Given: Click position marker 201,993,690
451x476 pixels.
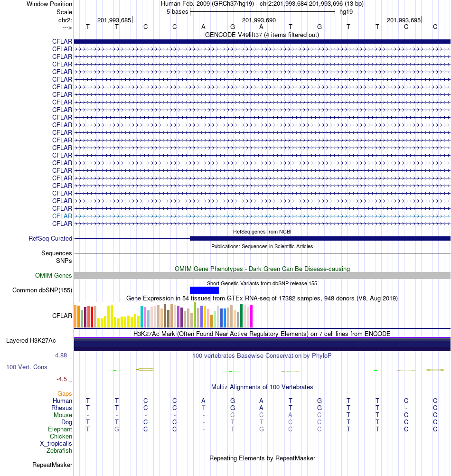Looking at the screenshot, I should 259,20.
